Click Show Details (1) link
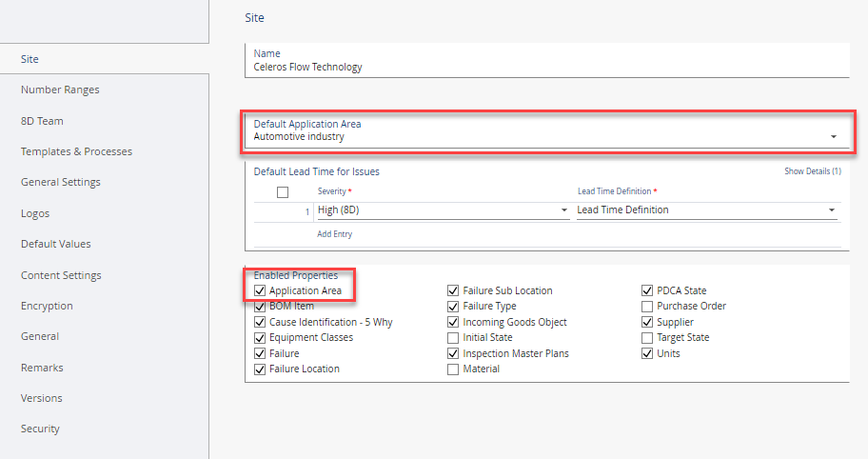The height and width of the screenshot is (459, 868). pos(812,171)
